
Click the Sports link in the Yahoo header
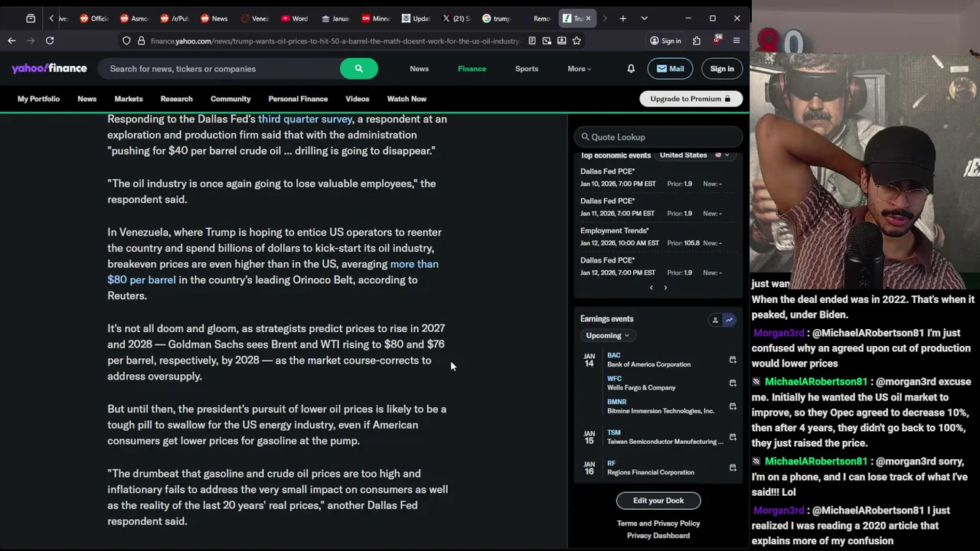(x=527, y=69)
